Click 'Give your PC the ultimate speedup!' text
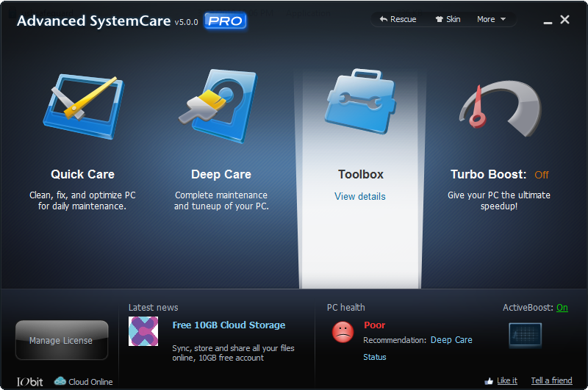The height and width of the screenshot is (390, 588). [499, 201]
